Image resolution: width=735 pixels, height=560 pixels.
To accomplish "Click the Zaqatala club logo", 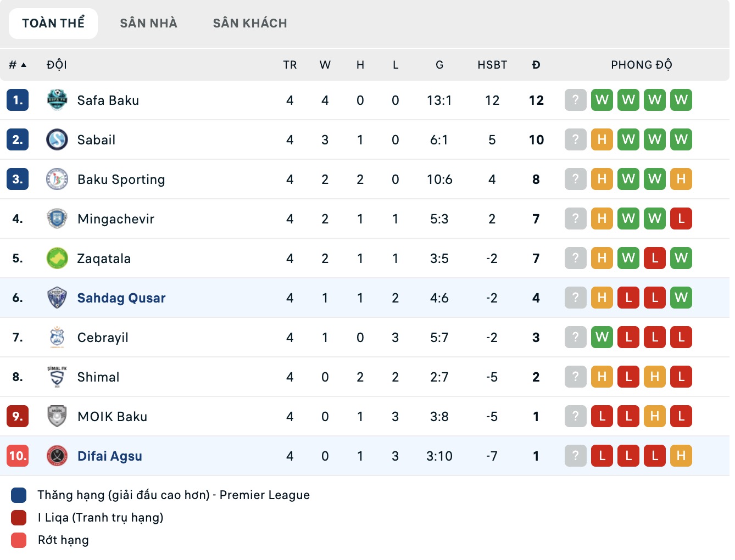I will (x=57, y=258).
